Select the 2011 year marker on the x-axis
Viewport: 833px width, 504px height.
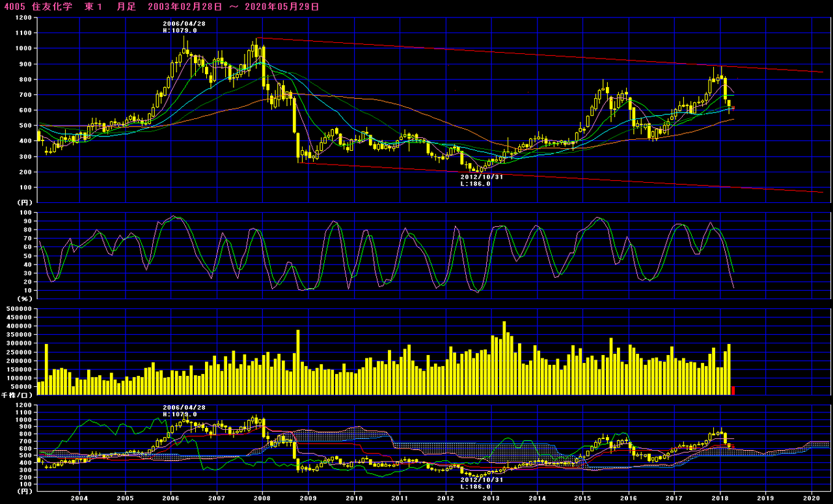[400, 497]
